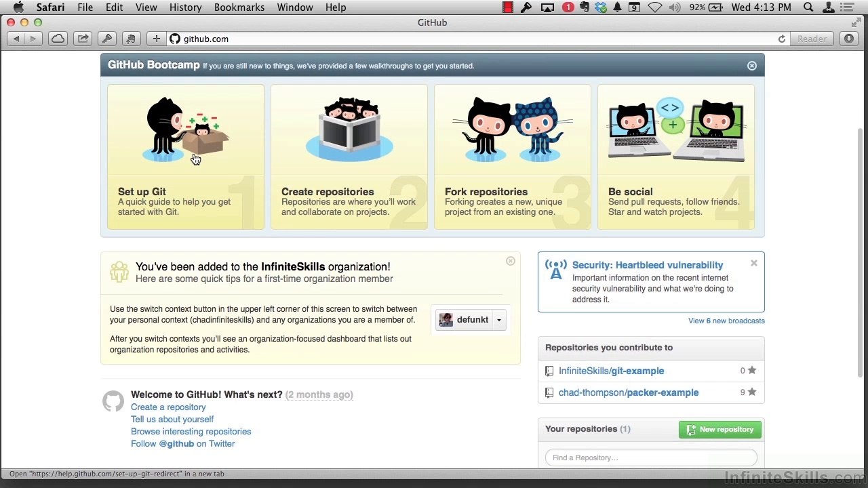Screen dimensions: 868x488
Task: Click the AirPlay display menu bar icon
Action: click(547, 7)
